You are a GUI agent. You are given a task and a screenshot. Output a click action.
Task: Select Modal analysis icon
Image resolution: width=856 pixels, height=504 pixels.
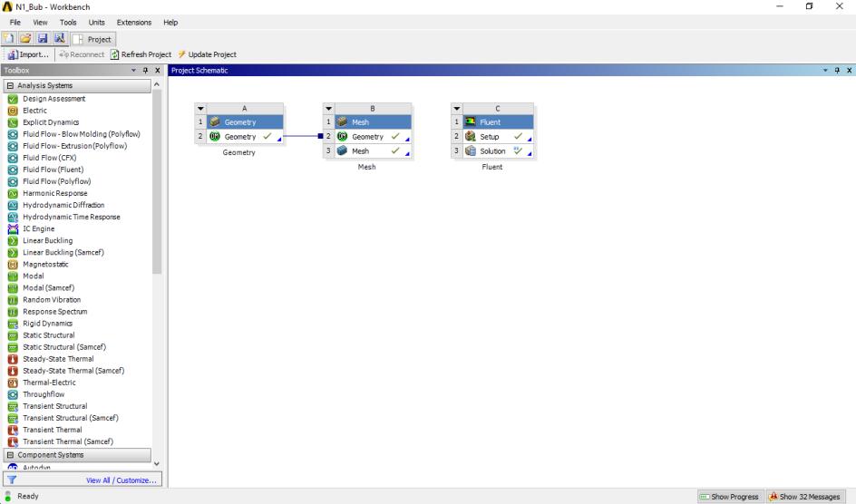tap(13, 276)
